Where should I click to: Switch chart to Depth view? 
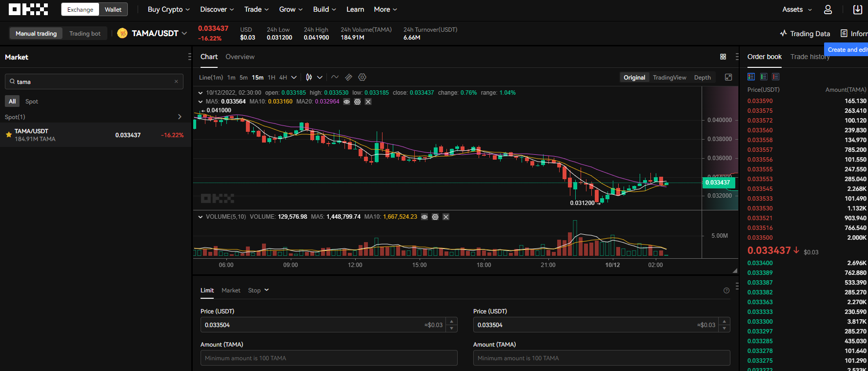[x=702, y=77]
